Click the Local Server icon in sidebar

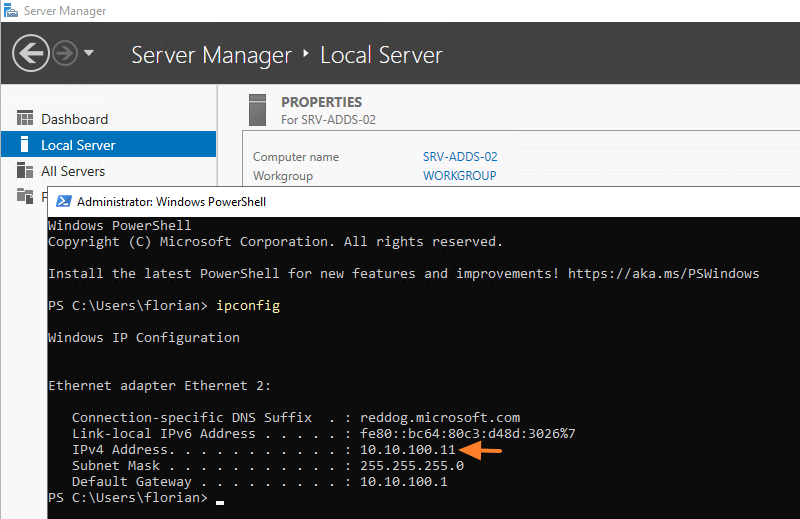[x=24, y=144]
